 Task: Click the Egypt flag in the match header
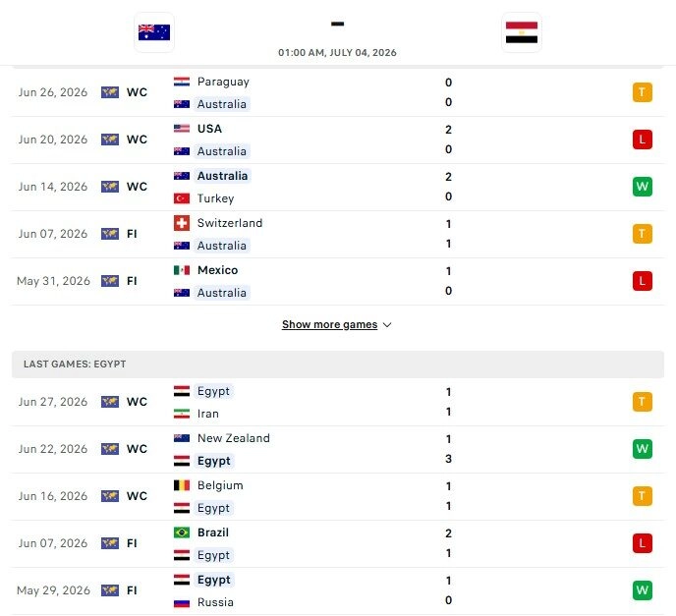tap(522, 32)
